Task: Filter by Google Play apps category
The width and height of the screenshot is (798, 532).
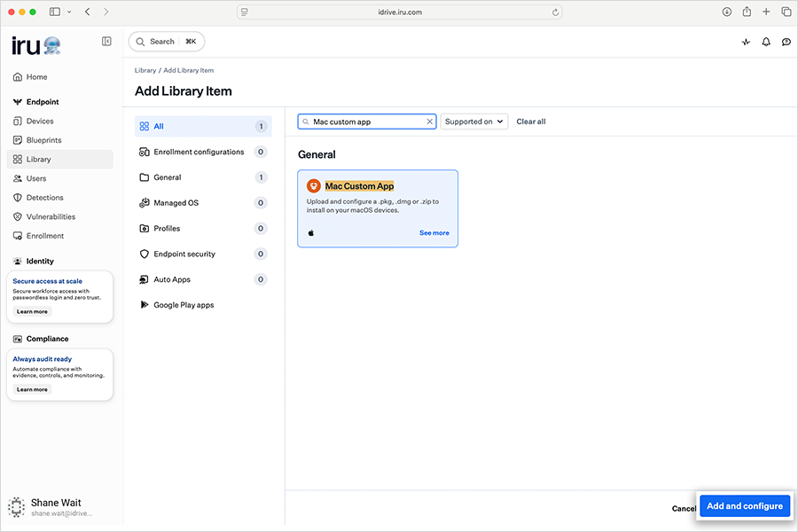Action: (x=203, y=305)
